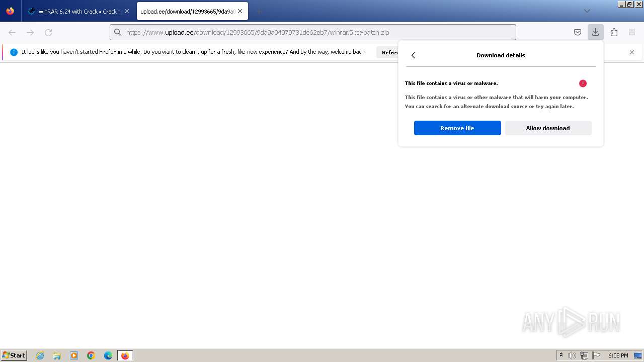Screen dimensions: 644x362
Task: Close the upload.ee download tab
Action: pyautogui.click(x=240, y=11)
